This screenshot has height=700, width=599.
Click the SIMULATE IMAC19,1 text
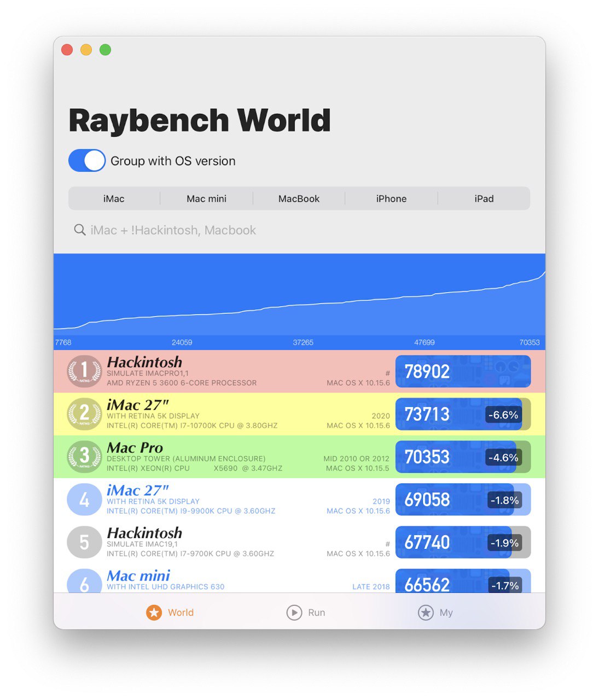pos(142,544)
